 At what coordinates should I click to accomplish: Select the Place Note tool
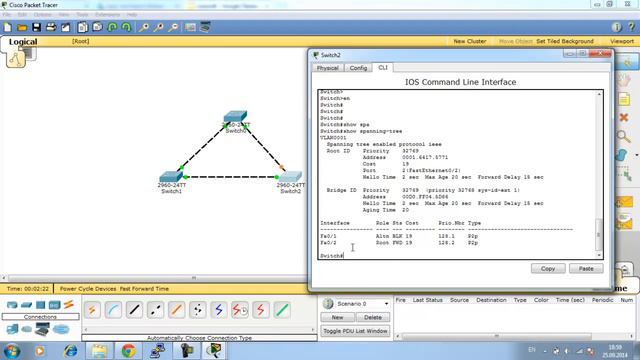624,99
